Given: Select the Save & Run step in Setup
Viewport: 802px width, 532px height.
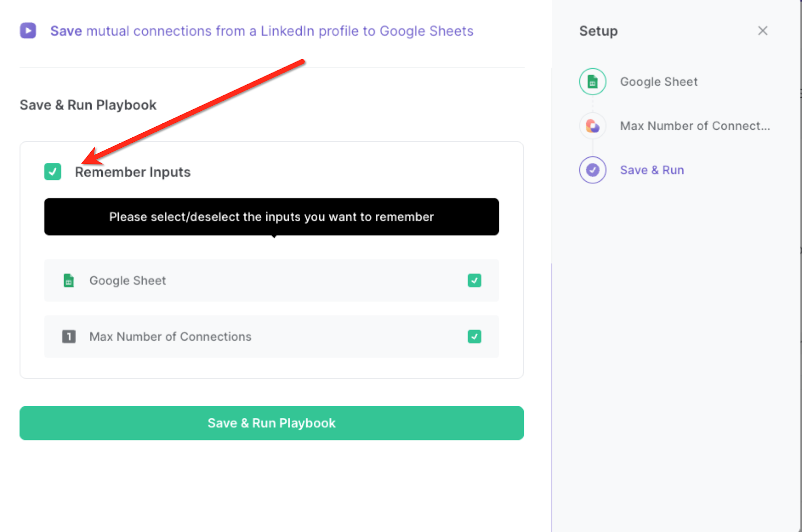Looking at the screenshot, I should (x=652, y=170).
